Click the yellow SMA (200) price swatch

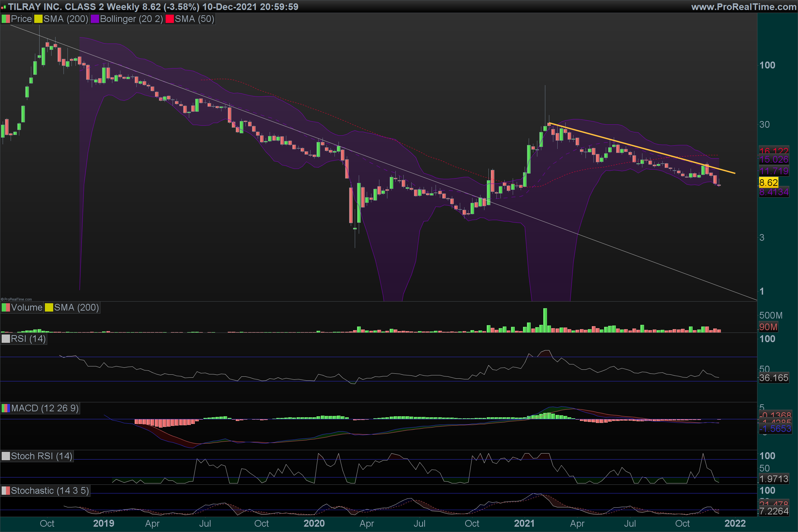pos(38,19)
